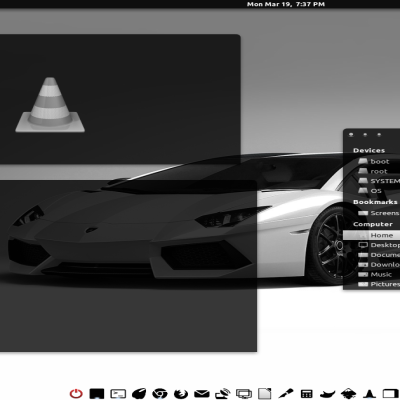Open the mail envelope icon in the dock
The image size is (400, 400).
point(202,394)
